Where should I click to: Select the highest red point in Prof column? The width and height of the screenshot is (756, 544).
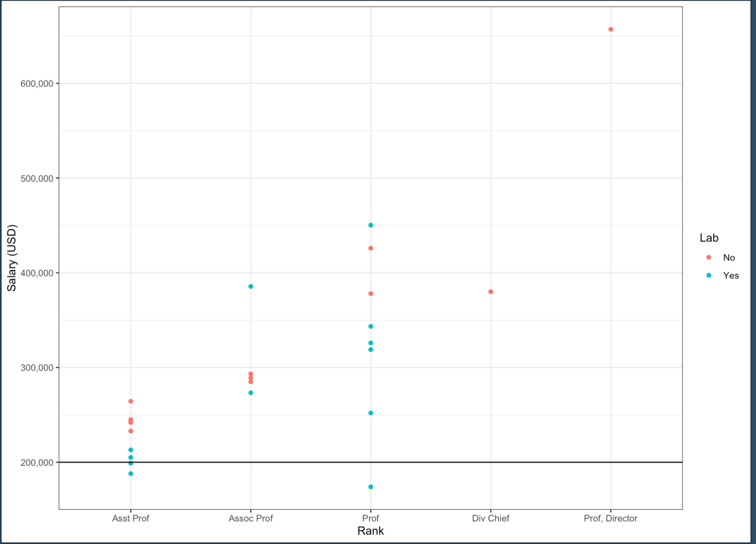[x=370, y=248]
